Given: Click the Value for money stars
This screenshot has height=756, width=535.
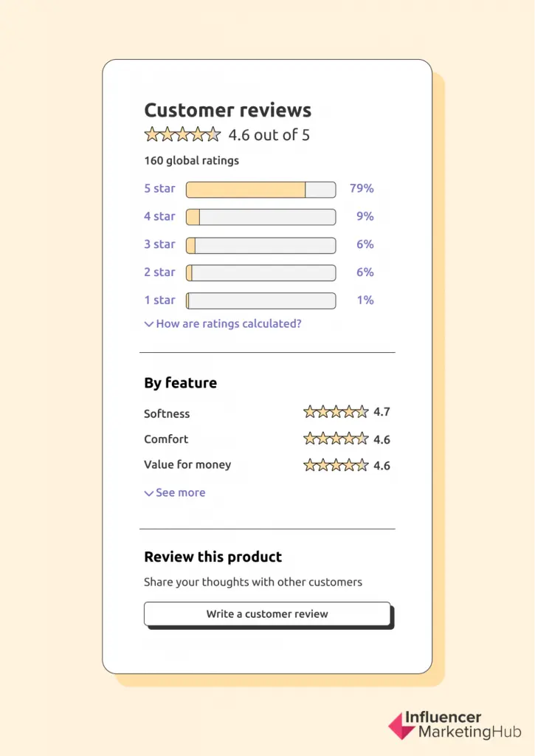Looking at the screenshot, I should [x=336, y=465].
